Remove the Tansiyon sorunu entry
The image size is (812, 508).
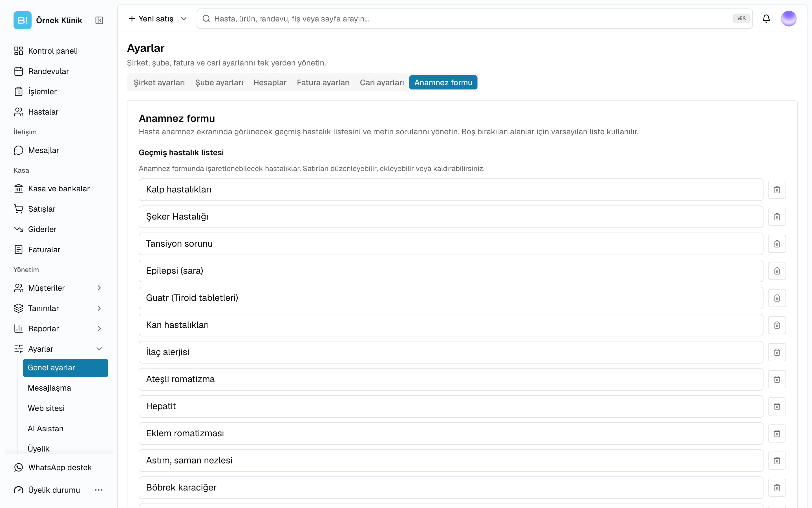point(777,244)
